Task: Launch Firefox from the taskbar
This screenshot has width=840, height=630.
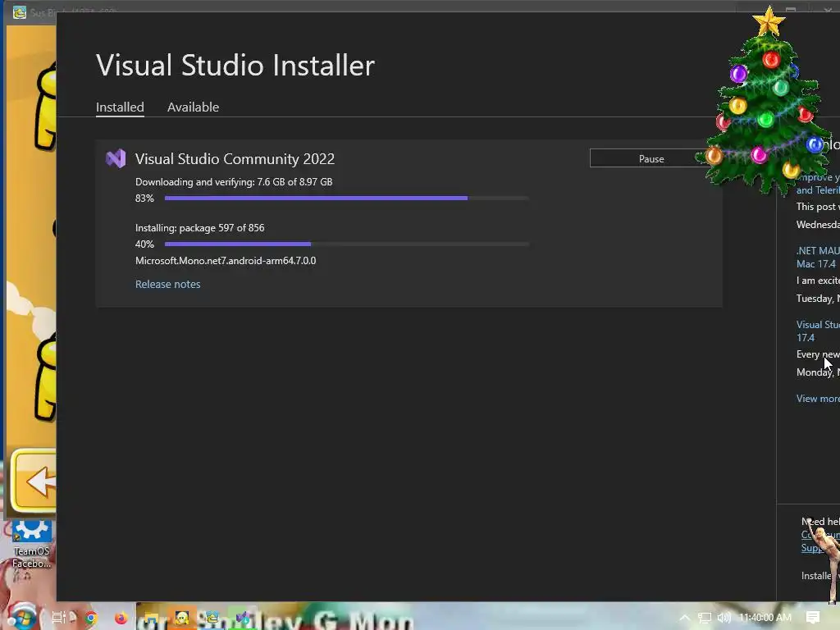Action: 121,619
